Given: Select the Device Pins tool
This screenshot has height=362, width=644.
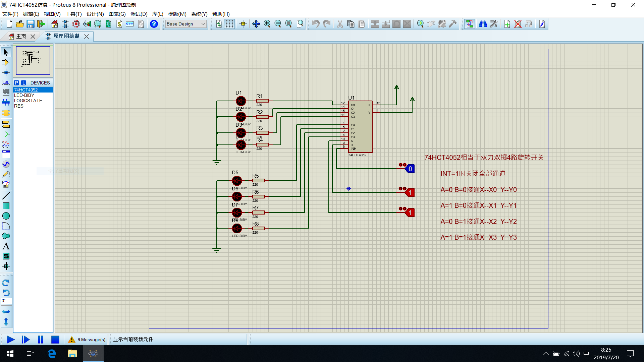Looking at the screenshot, I should tap(6, 134).
